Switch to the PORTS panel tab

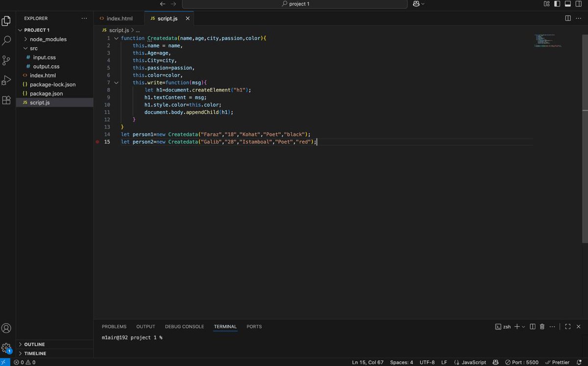[x=254, y=326]
